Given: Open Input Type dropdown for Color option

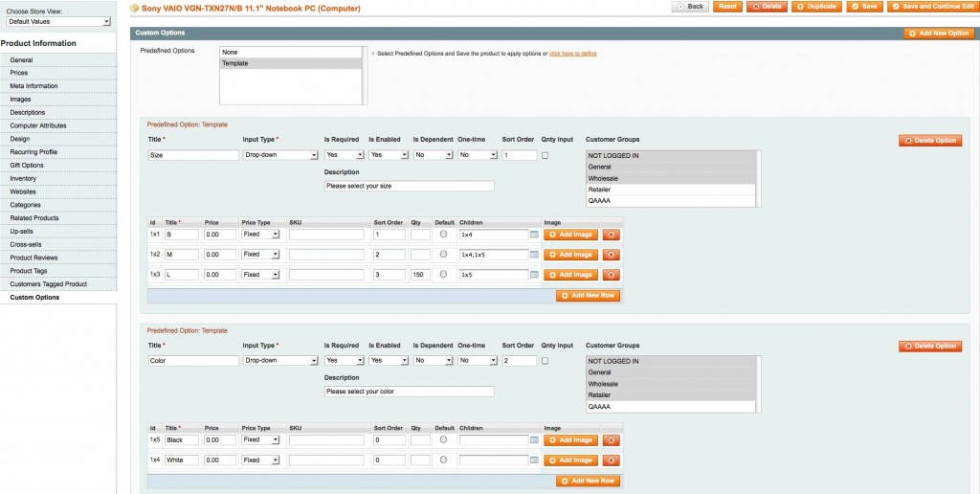Looking at the screenshot, I should (280, 361).
